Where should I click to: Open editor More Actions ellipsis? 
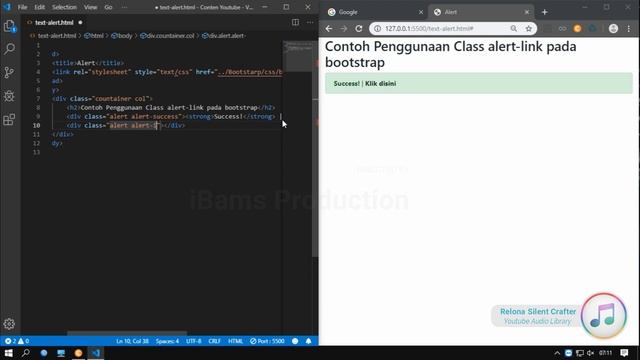pyautogui.click(x=310, y=22)
